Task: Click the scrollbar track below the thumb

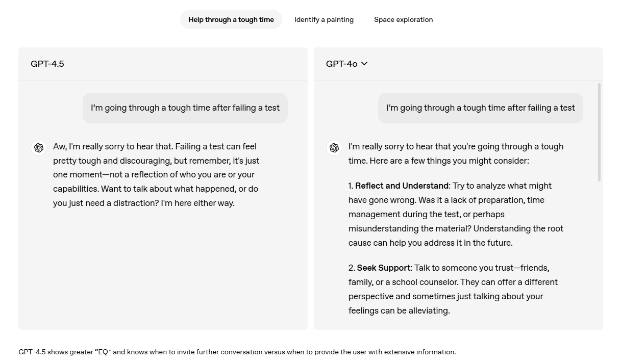Action: click(599, 255)
